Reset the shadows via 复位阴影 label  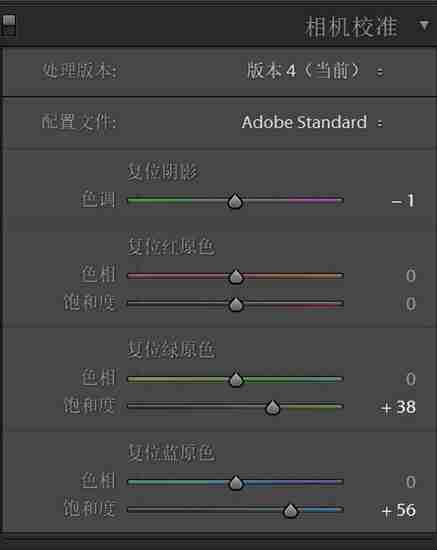coord(163,172)
